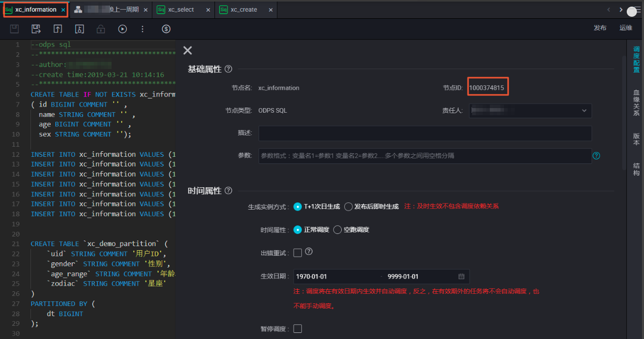
Task: Switch to the xc_information tab
Action: 35,10
